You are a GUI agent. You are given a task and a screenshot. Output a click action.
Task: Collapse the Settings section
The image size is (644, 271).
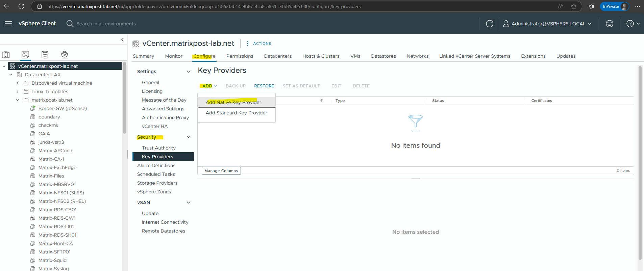(189, 72)
